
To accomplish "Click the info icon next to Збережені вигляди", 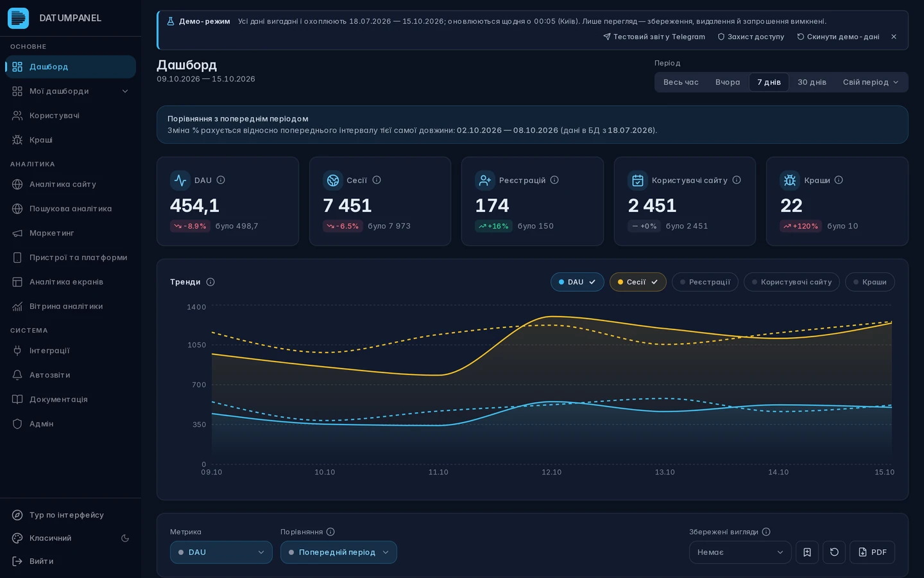I will click(x=766, y=532).
